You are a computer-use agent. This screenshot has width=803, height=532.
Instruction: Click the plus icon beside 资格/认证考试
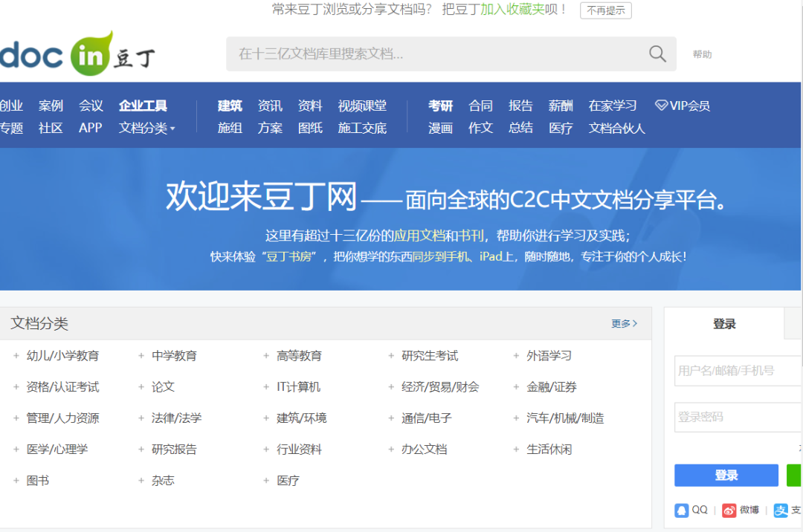click(x=16, y=386)
